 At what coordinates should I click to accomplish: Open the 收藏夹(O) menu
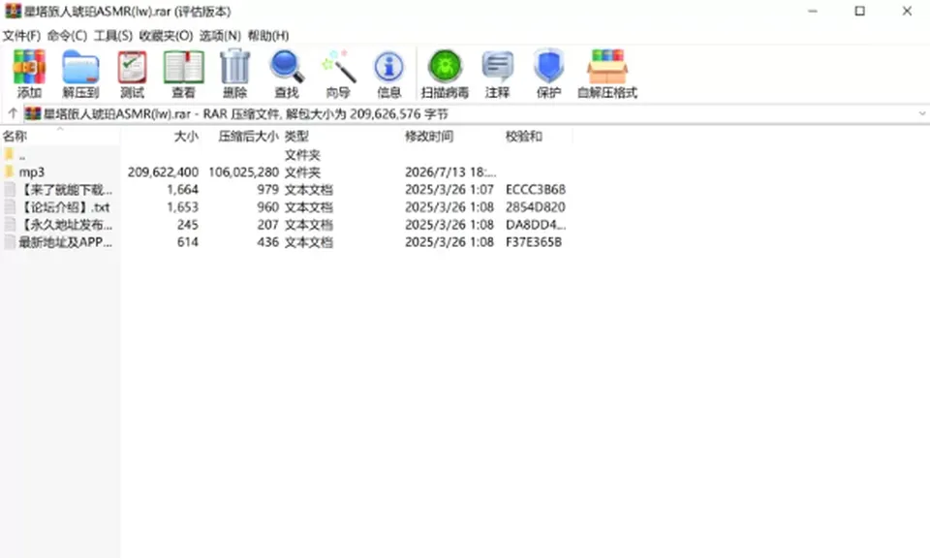tap(166, 36)
